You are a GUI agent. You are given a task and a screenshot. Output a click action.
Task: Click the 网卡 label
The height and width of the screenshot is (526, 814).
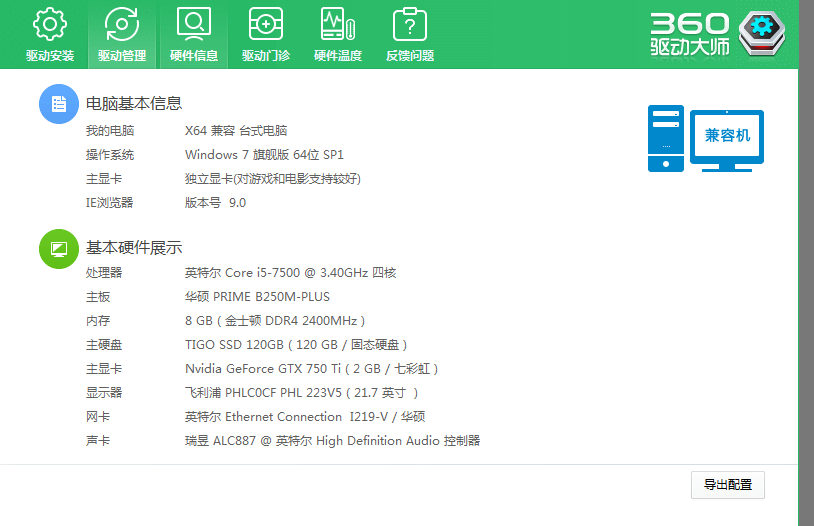(x=98, y=416)
